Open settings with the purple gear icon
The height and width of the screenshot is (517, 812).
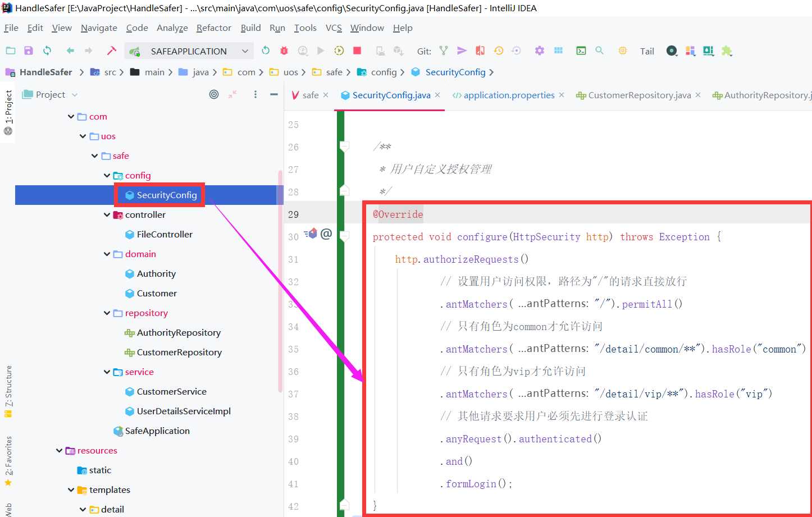(x=540, y=51)
